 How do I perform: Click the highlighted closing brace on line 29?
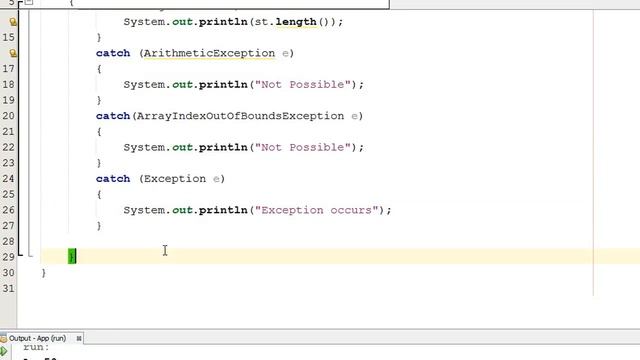[x=72, y=256]
